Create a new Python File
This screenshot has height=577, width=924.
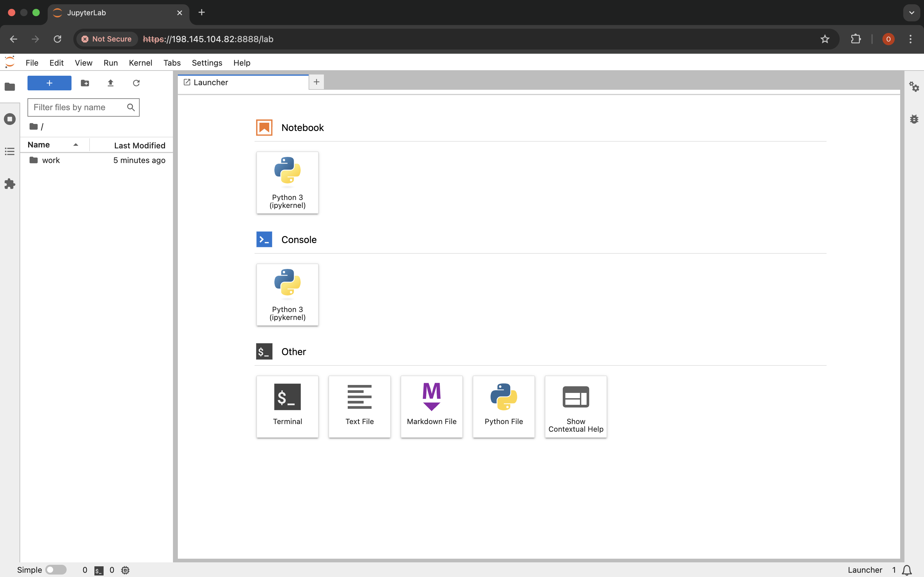click(503, 406)
